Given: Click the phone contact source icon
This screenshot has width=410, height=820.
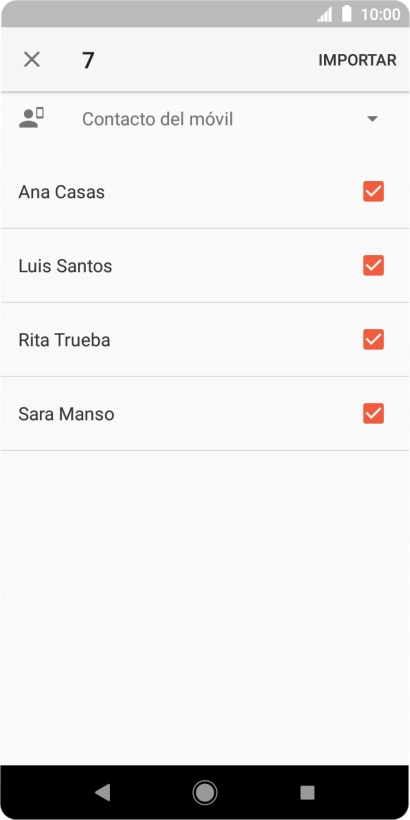Looking at the screenshot, I should [31, 118].
